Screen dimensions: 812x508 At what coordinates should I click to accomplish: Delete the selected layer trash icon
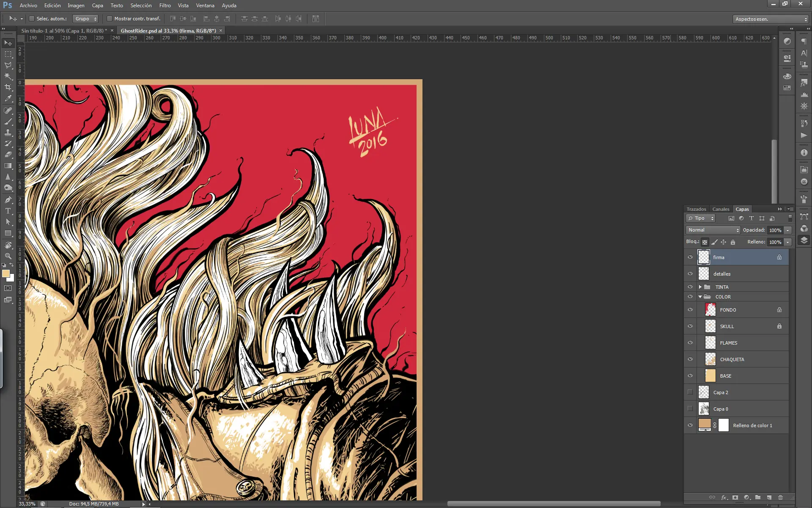coord(781,497)
